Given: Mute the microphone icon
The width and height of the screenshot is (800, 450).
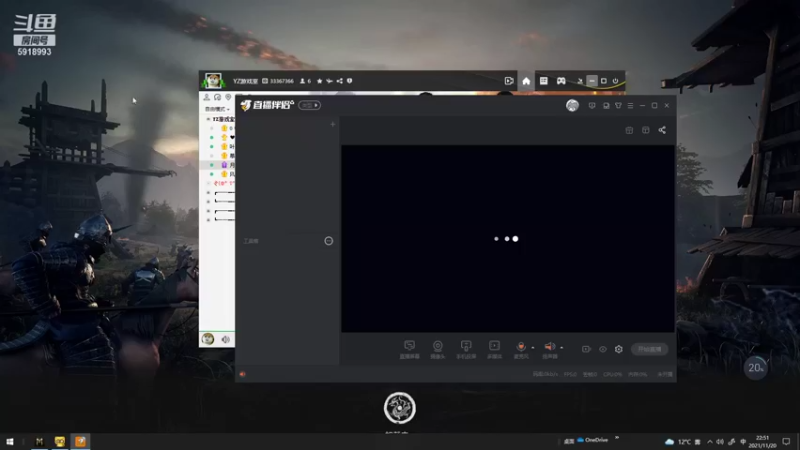Looking at the screenshot, I should point(520,346).
